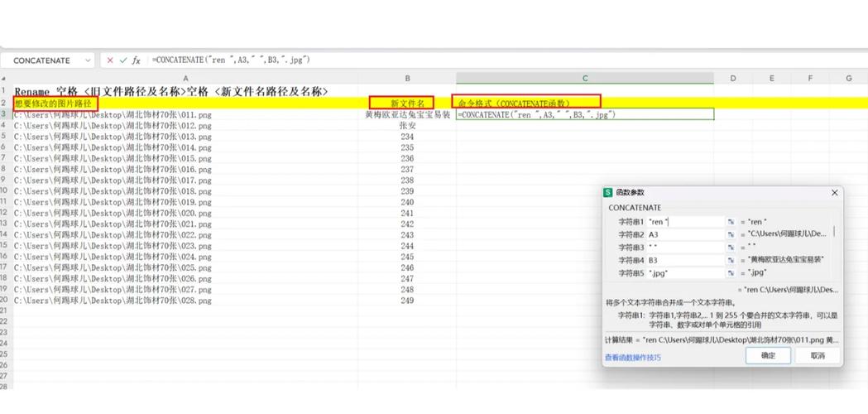
Task: Click the confirm checkmark in formula bar
Action: [x=123, y=60]
